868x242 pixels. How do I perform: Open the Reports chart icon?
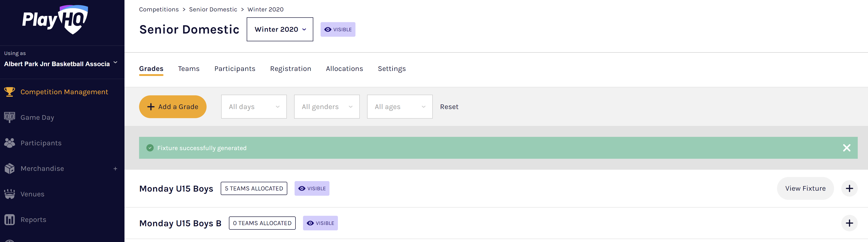[9, 220]
